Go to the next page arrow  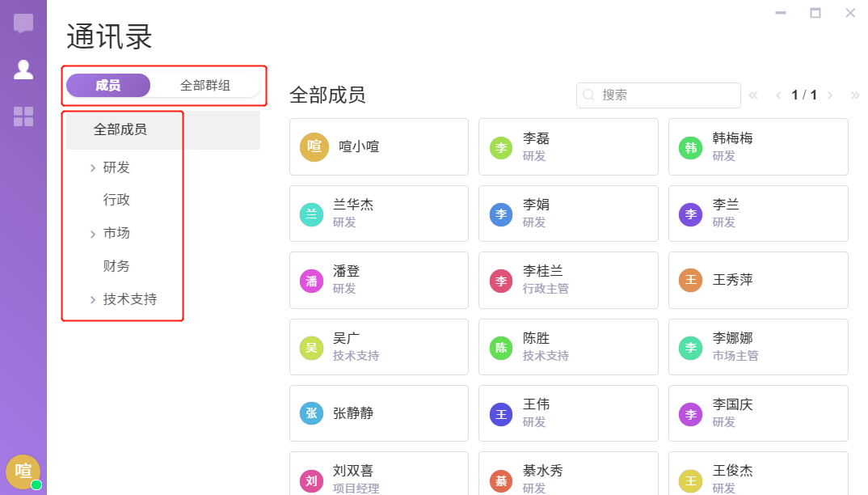coord(830,95)
